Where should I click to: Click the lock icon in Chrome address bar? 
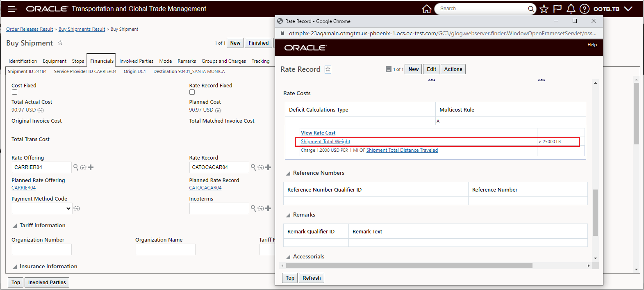(x=282, y=33)
